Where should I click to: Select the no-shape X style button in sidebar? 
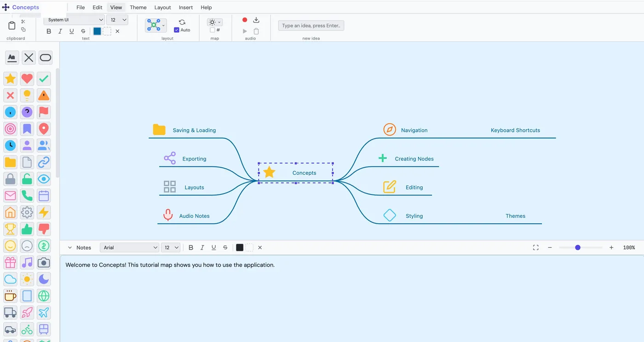click(29, 57)
